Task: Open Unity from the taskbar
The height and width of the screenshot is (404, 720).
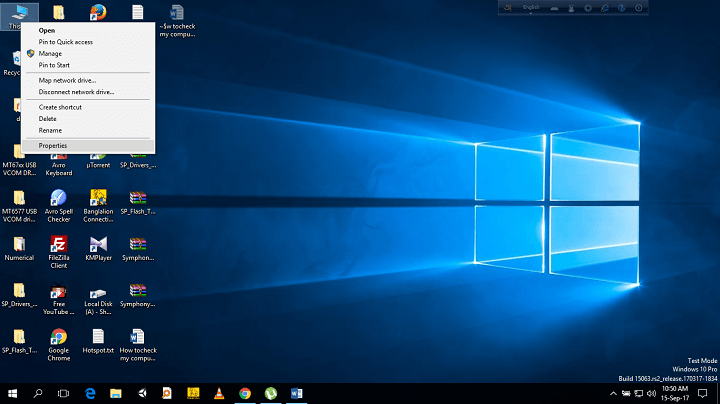Action: tap(142, 393)
